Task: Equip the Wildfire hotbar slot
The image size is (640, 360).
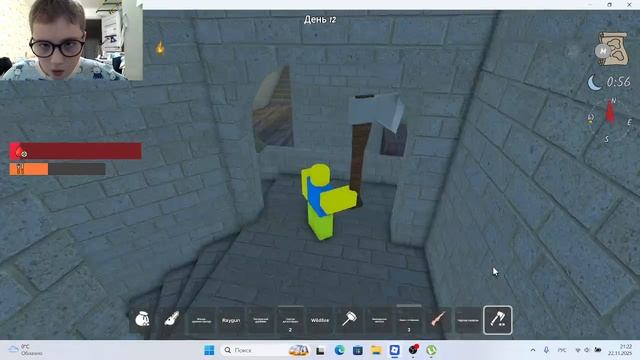Action: [320, 320]
